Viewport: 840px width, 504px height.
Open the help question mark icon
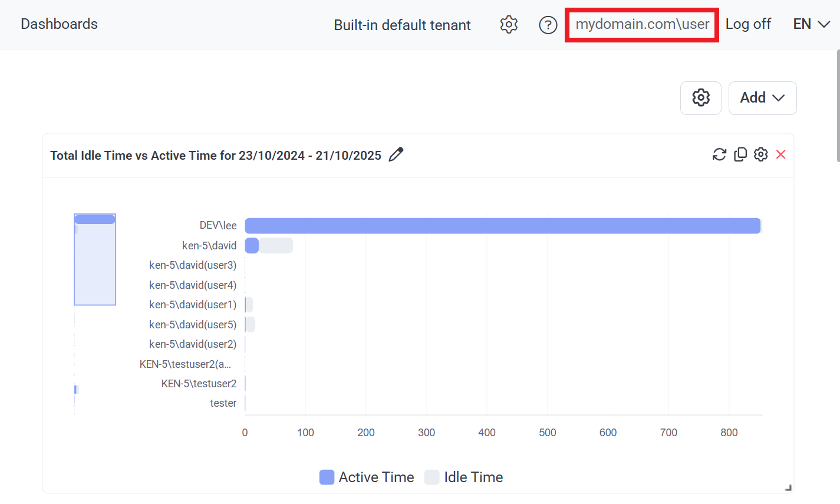pyautogui.click(x=548, y=25)
